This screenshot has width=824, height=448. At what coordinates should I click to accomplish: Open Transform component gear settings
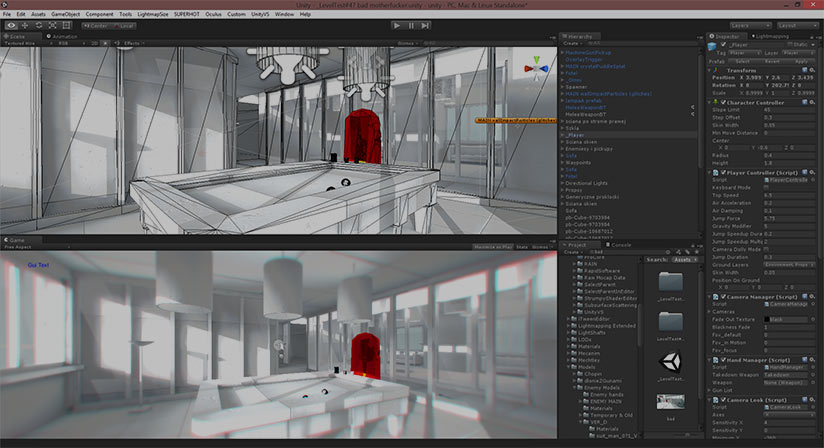[812, 70]
